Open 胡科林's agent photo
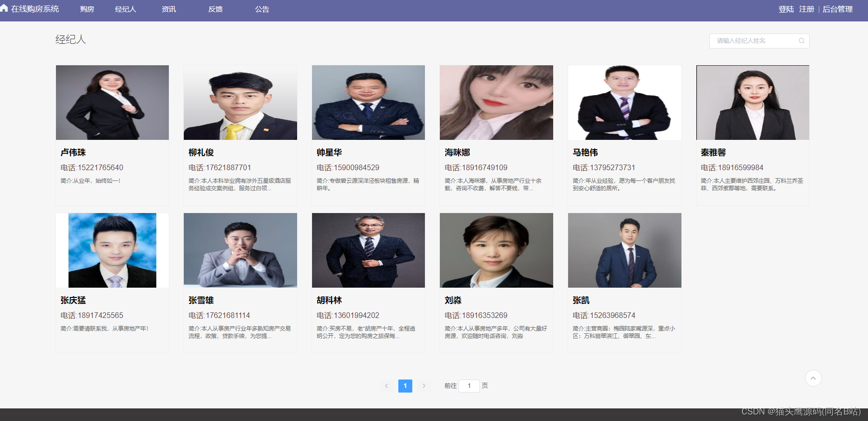 coord(368,250)
